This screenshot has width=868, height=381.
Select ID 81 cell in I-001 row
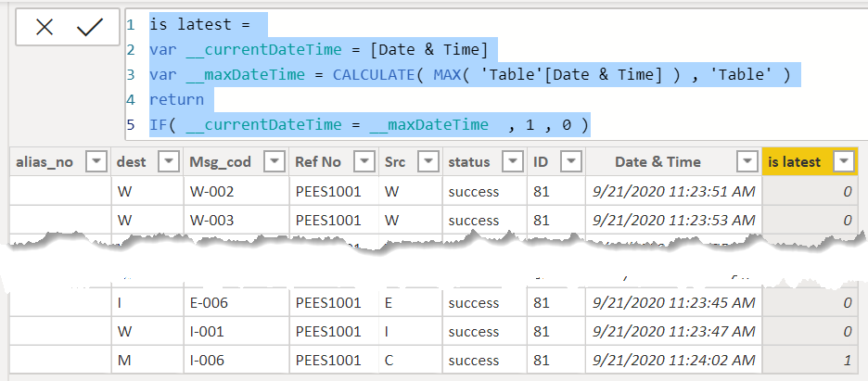(x=555, y=331)
